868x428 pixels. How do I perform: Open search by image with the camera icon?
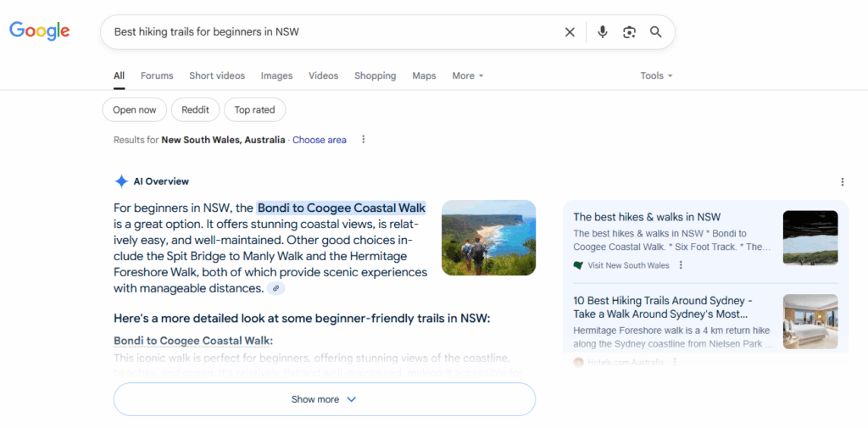[629, 32]
